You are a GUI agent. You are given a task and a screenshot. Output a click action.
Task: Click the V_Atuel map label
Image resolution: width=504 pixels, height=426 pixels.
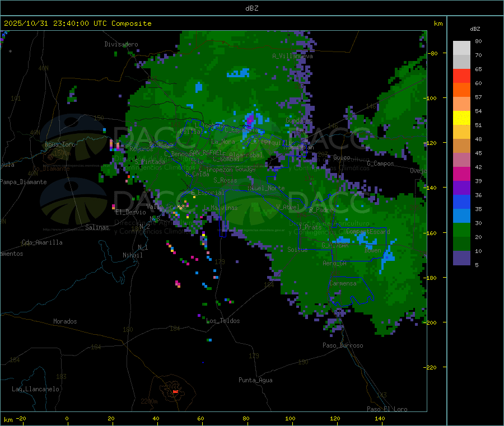coord(288,207)
